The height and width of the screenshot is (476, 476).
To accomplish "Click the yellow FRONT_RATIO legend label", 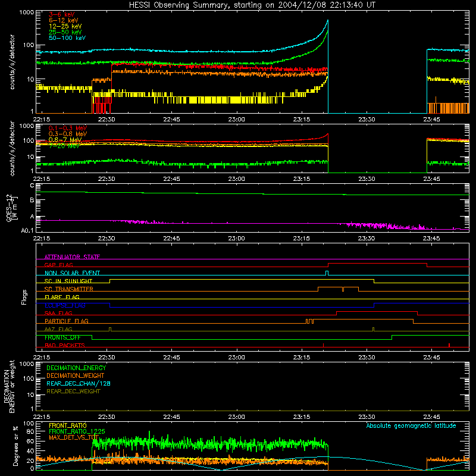I will (68, 425).
